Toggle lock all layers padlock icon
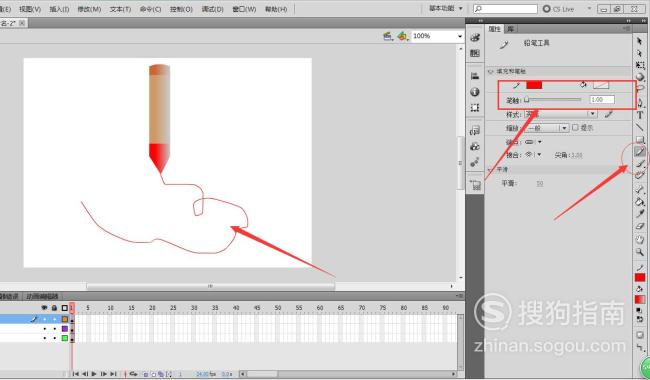 [54, 308]
